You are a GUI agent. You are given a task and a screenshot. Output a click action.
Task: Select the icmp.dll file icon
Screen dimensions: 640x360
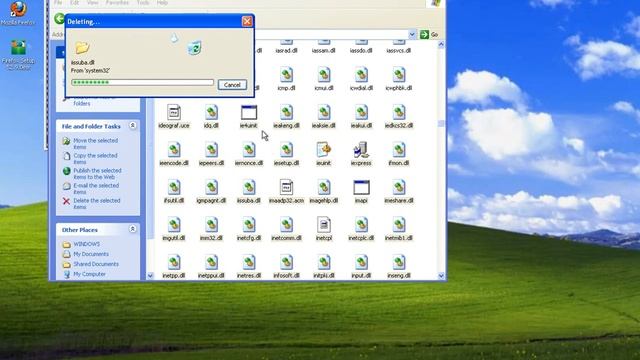[x=286, y=74]
